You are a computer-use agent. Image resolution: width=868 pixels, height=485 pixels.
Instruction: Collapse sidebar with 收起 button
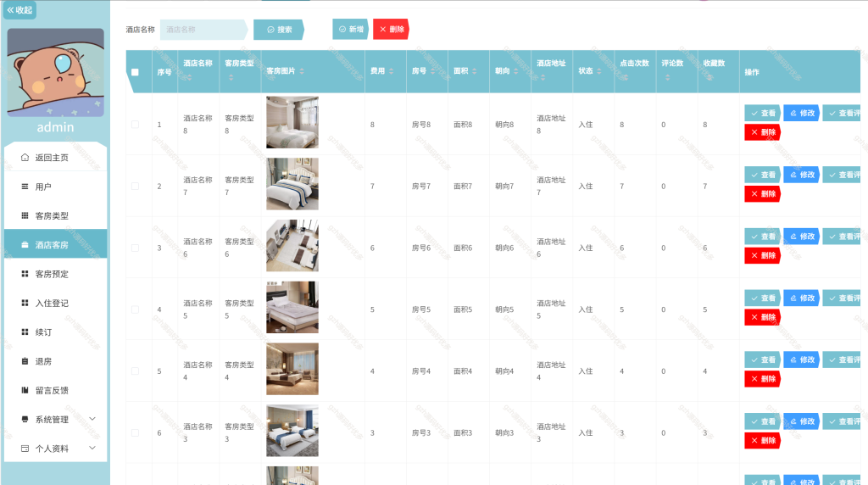(20, 10)
